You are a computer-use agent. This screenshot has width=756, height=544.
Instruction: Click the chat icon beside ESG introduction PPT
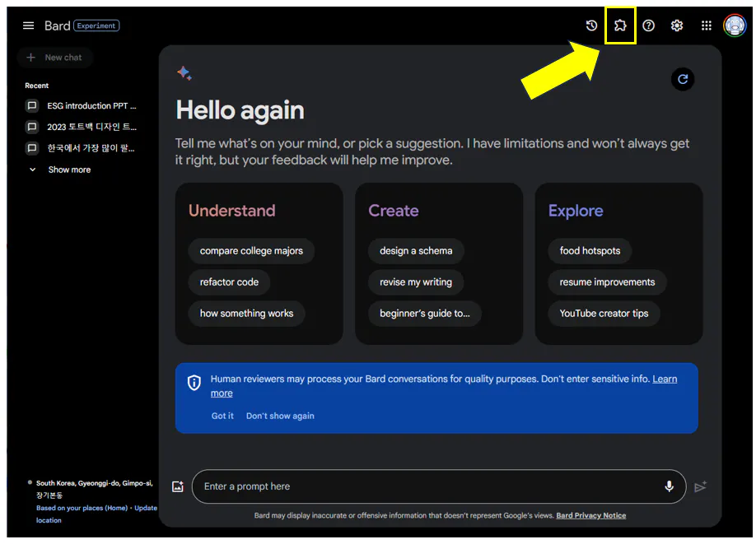32,105
